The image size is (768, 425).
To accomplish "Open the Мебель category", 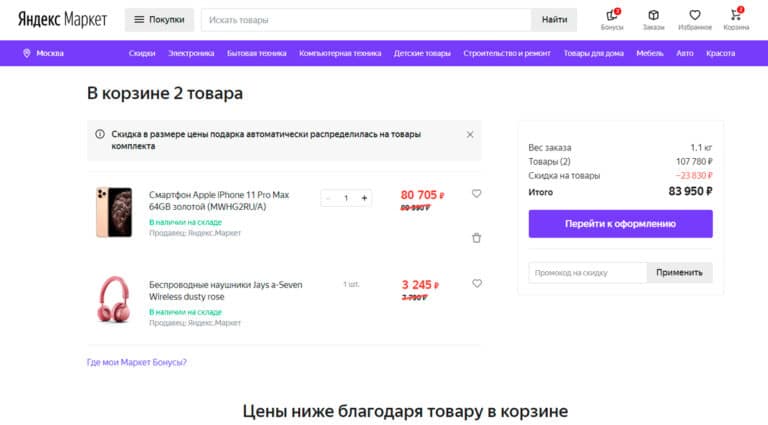I will pyautogui.click(x=650, y=53).
